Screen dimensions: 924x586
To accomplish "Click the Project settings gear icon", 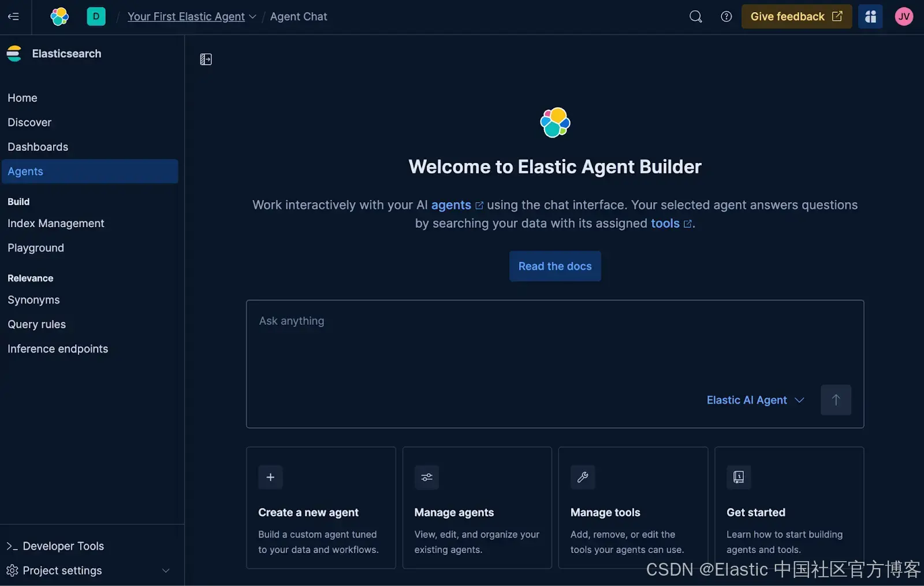I will pyautogui.click(x=12, y=570).
